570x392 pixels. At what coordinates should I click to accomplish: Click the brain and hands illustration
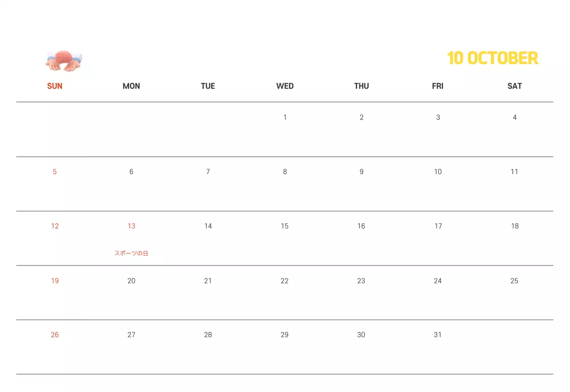(x=64, y=61)
